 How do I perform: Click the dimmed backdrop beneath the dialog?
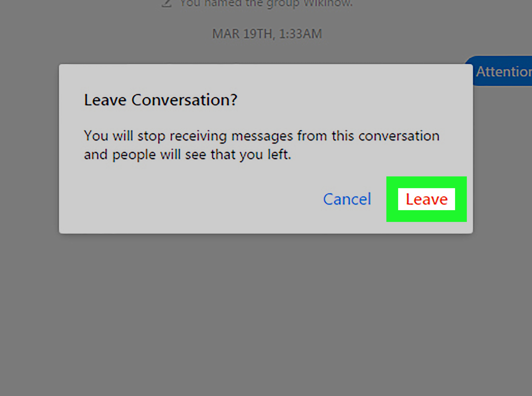pyautogui.click(x=266, y=312)
